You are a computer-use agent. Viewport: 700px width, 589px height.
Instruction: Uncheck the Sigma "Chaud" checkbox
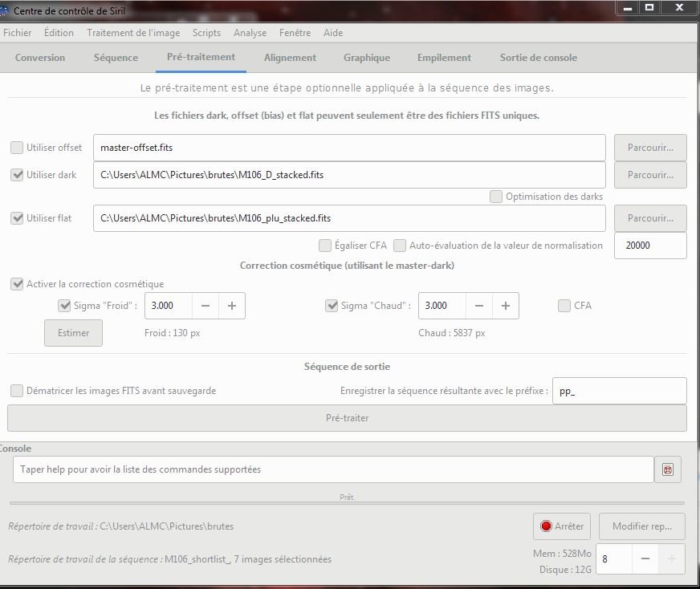pos(332,306)
